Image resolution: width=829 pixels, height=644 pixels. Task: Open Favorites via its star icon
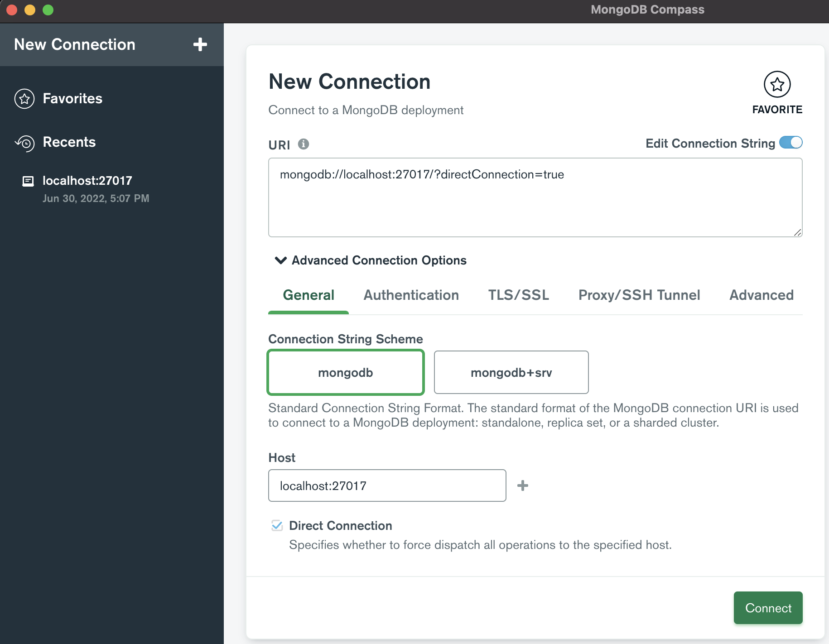pyautogui.click(x=24, y=99)
